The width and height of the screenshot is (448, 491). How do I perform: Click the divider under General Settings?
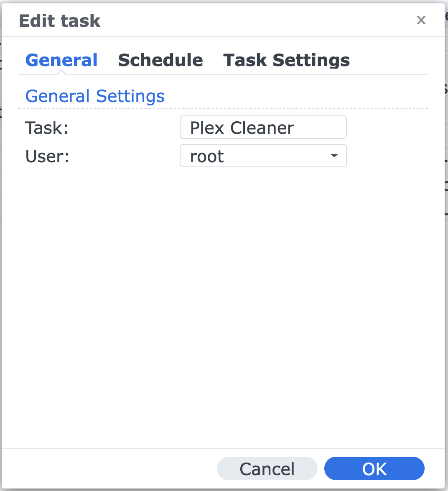tap(224, 107)
